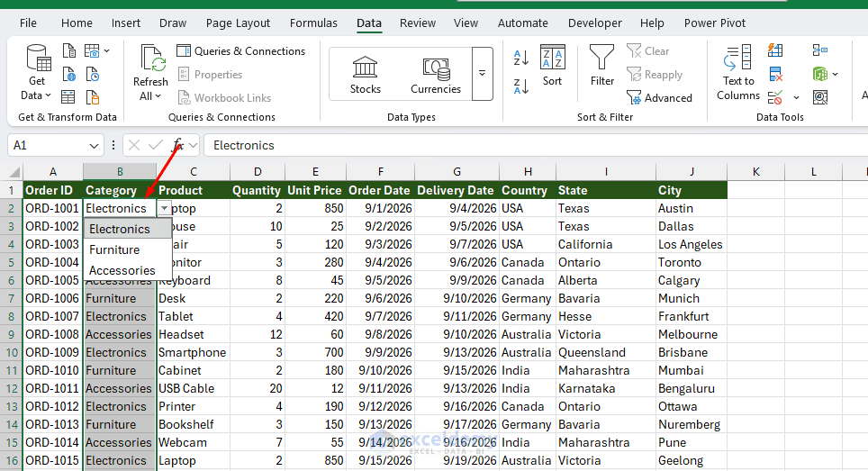
Task: Expand the Get Data dropdown arrow
Action: [48, 95]
